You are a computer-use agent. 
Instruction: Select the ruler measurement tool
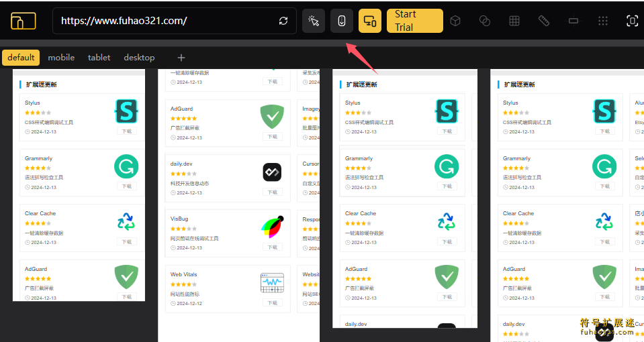[544, 21]
